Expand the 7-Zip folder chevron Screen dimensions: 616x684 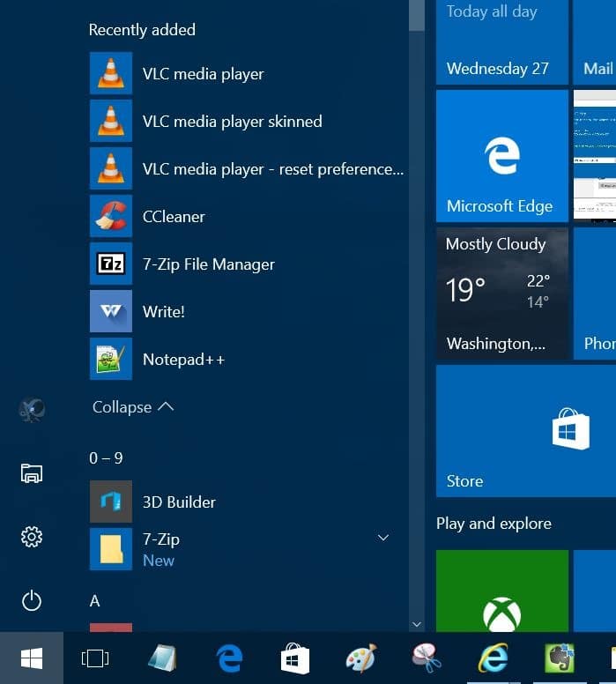[383, 538]
